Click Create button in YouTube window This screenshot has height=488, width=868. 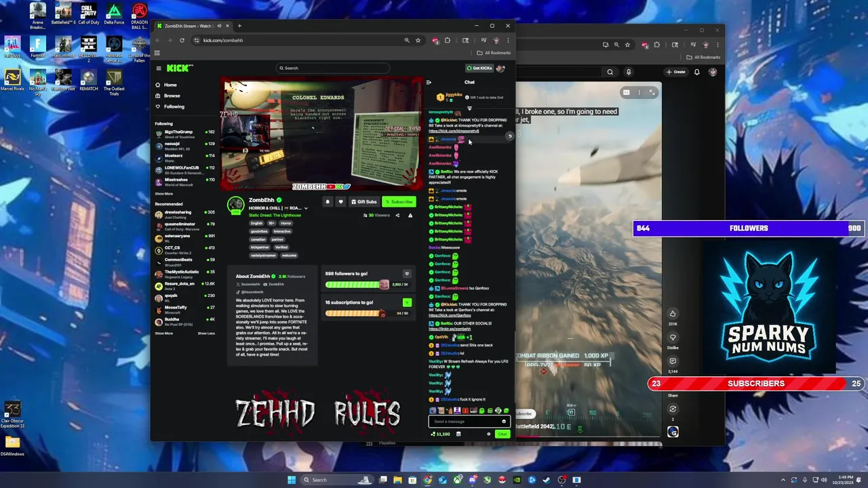(x=676, y=72)
